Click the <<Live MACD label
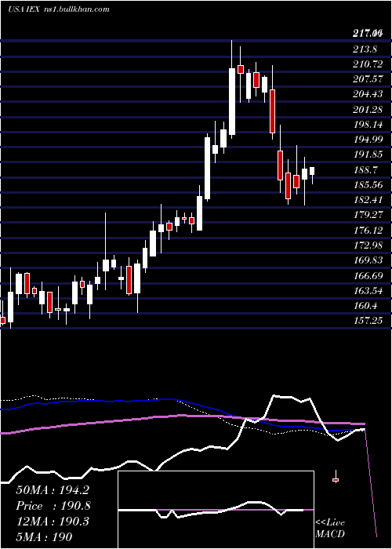This screenshot has height=549, width=392. coord(330,528)
